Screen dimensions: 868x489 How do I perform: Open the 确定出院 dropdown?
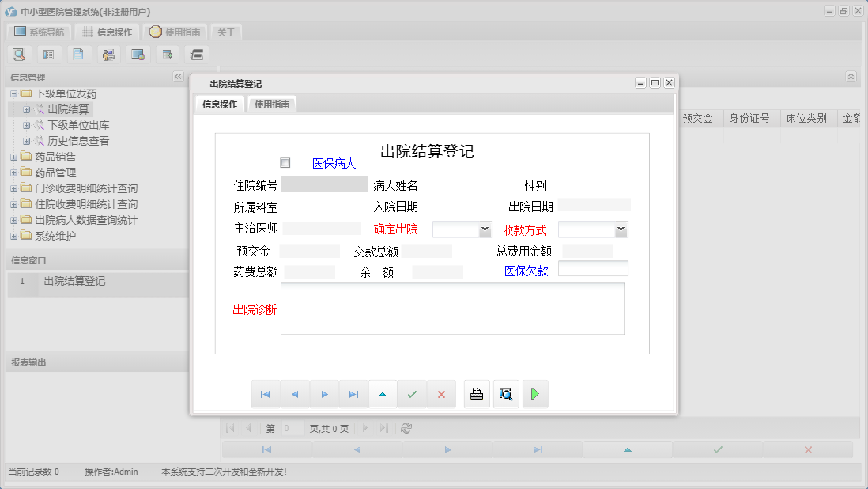[485, 229]
